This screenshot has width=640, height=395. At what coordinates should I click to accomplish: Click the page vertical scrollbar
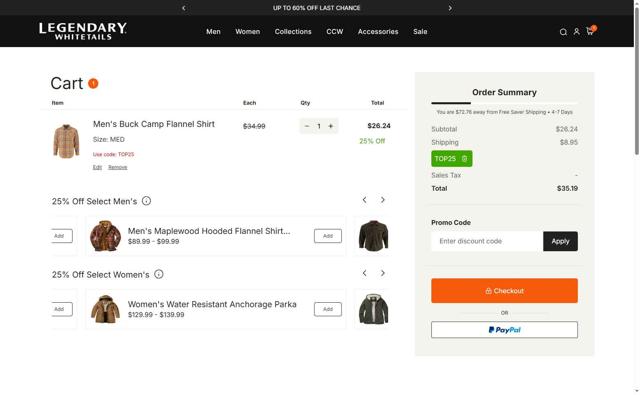point(637,82)
